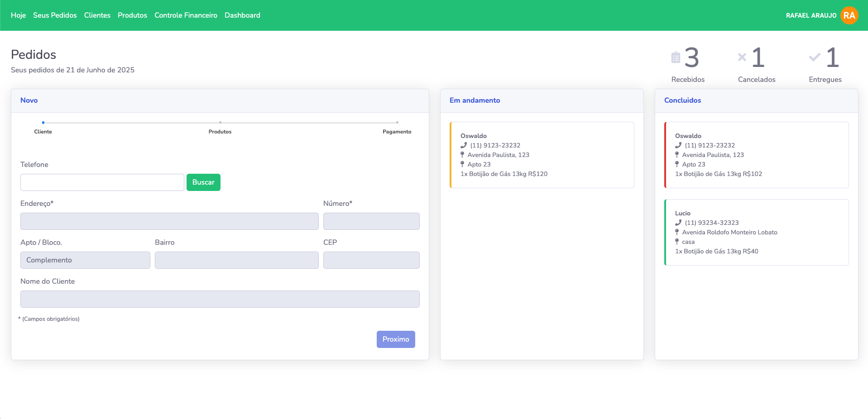Click the phone icon in Lucio's order card
The height and width of the screenshot is (419, 868).
(x=678, y=223)
